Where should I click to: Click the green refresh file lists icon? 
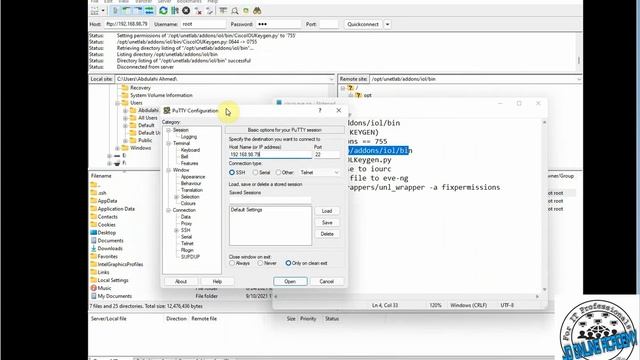click(x=163, y=11)
